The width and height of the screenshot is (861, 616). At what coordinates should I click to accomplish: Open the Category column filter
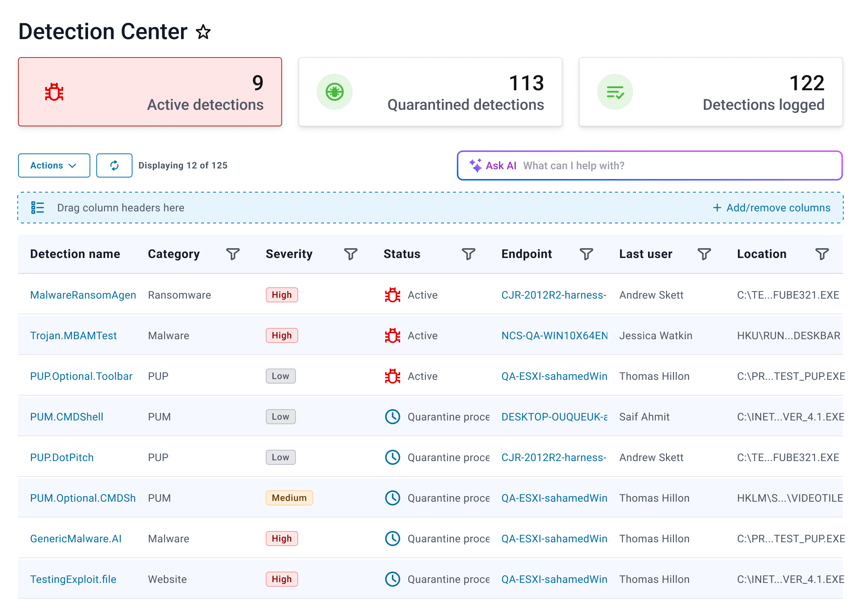pyautogui.click(x=233, y=254)
